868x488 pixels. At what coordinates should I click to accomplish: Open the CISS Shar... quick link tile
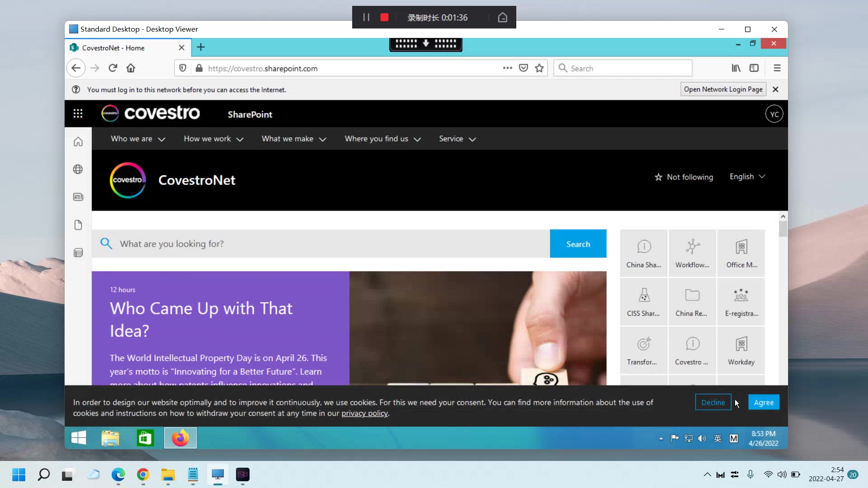pos(644,302)
